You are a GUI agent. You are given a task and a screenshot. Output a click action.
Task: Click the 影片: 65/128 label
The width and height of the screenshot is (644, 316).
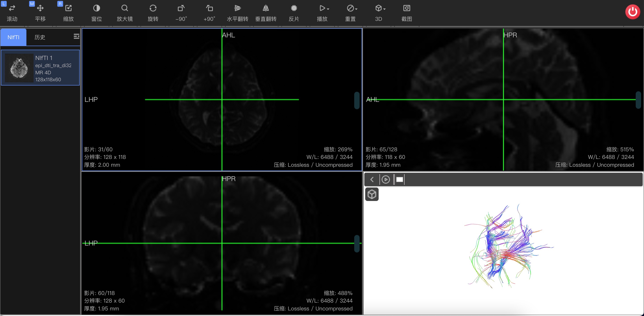click(x=381, y=149)
